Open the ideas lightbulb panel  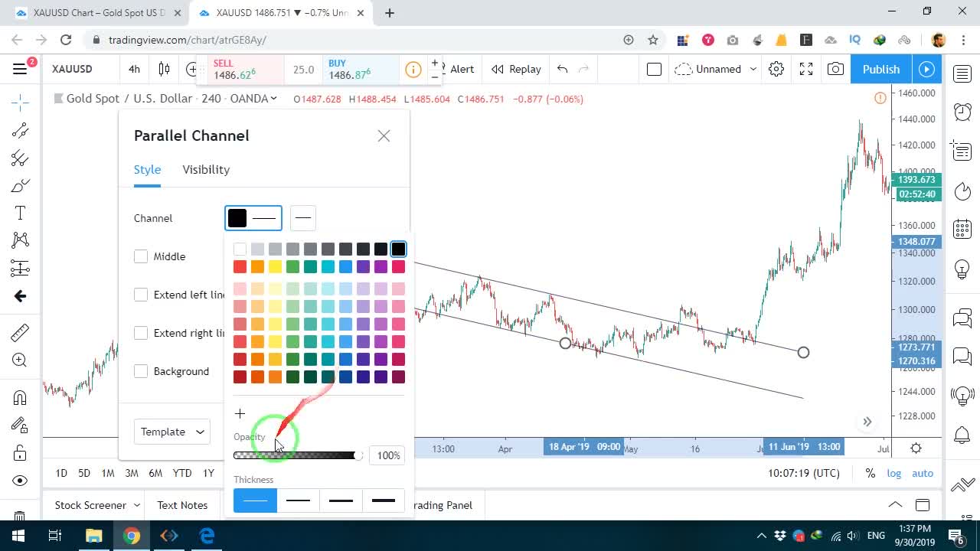click(x=962, y=270)
